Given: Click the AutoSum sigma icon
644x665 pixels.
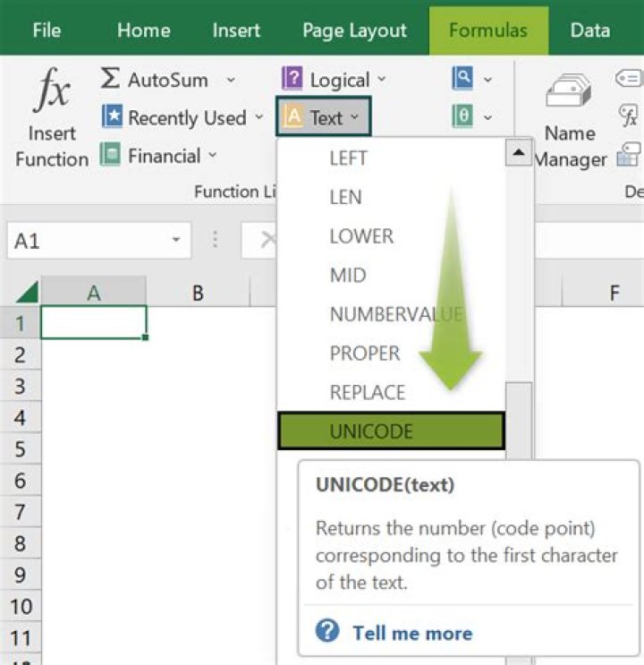Looking at the screenshot, I should click(x=110, y=78).
